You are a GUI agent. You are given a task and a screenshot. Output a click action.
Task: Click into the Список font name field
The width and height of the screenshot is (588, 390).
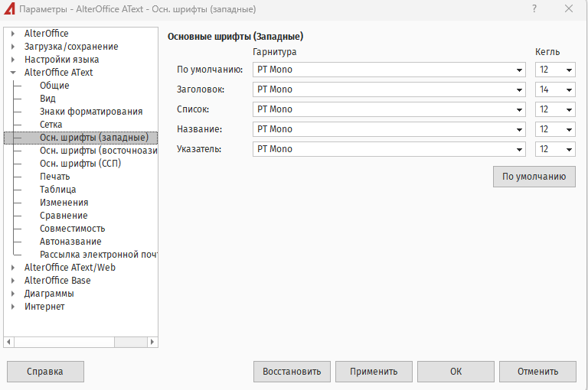tap(383, 109)
